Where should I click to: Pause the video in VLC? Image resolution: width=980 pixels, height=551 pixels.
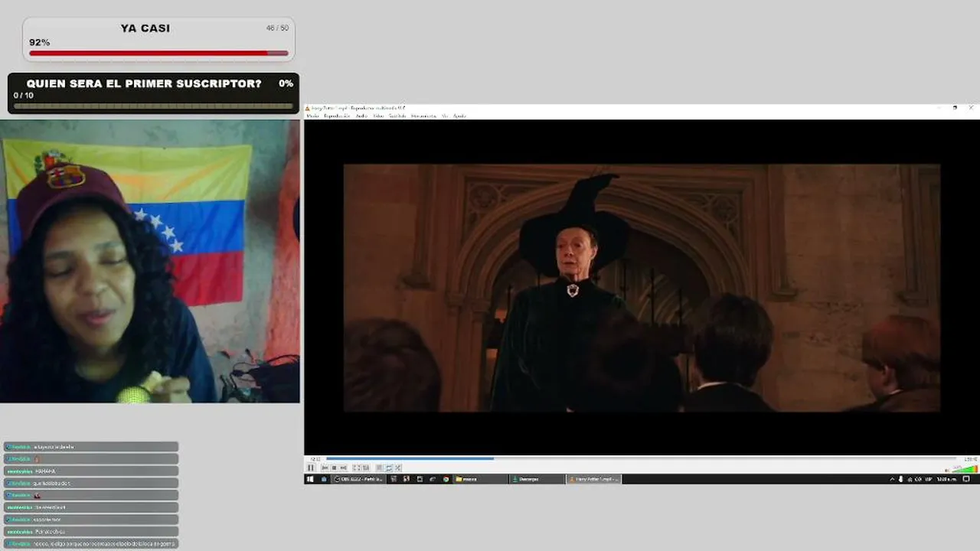(311, 468)
